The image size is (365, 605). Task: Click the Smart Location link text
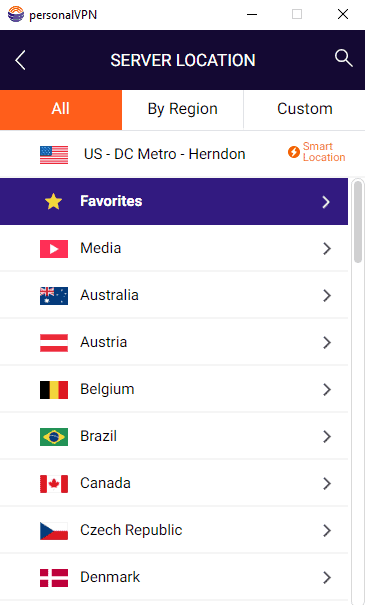click(324, 152)
